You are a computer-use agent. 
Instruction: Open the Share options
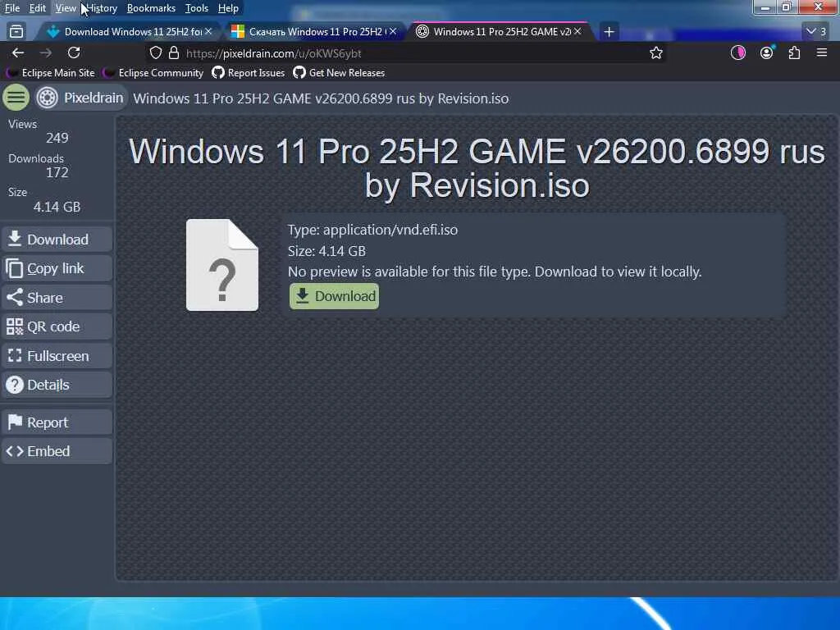(x=57, y=297)
